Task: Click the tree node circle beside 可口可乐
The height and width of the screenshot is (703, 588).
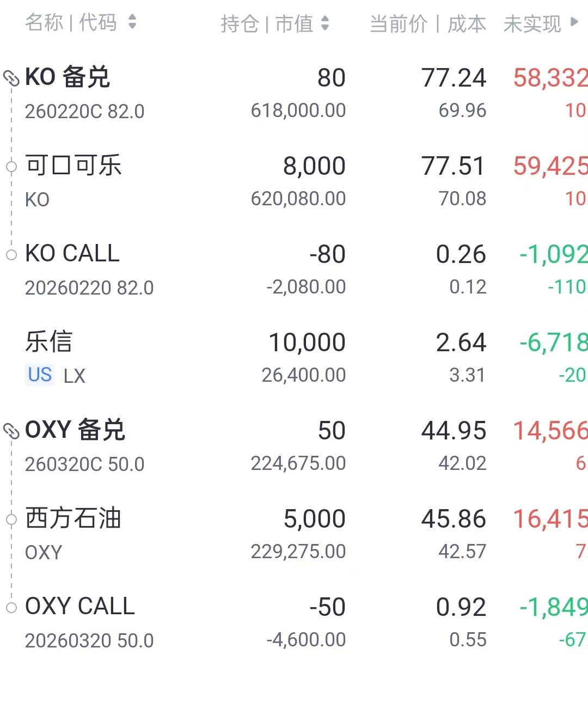Action: 11,167
